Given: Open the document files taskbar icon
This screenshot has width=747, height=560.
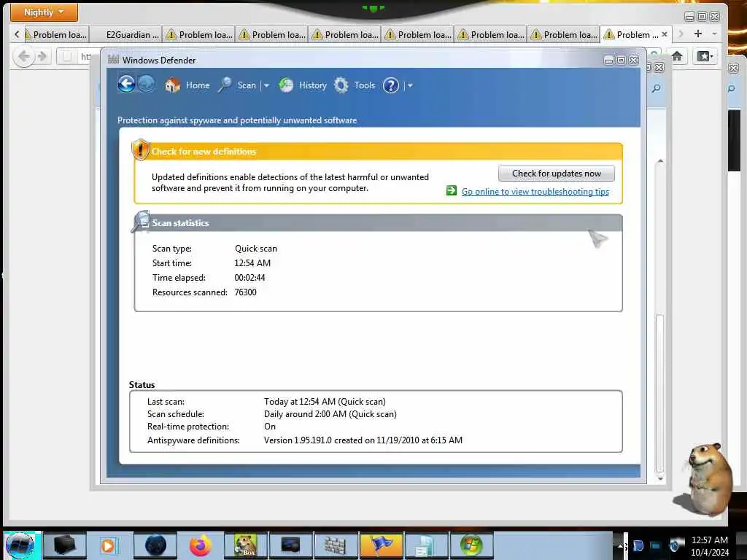Looking at the screenshot, I should (x=425, y=545).
